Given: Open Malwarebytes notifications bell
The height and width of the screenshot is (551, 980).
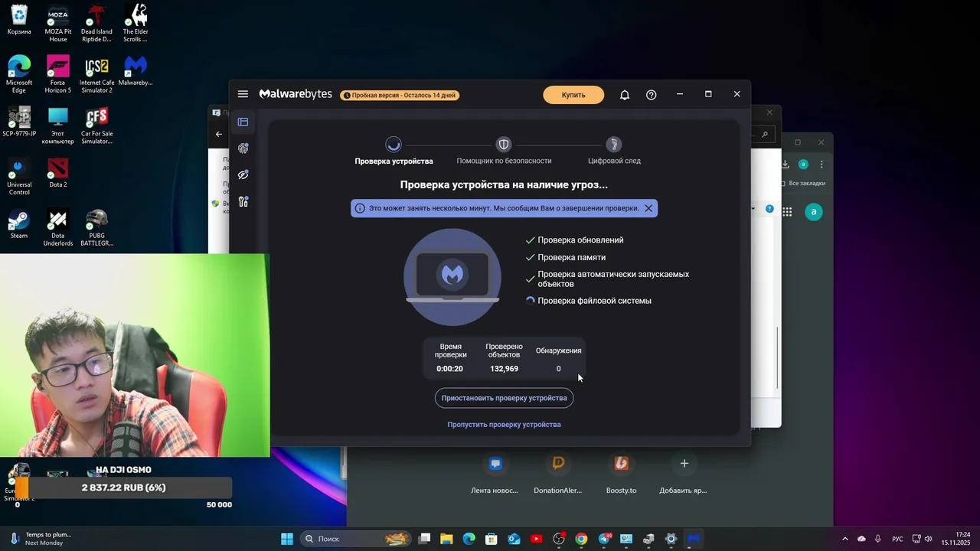Looking at the screenshot, I should tap(625, 95).
